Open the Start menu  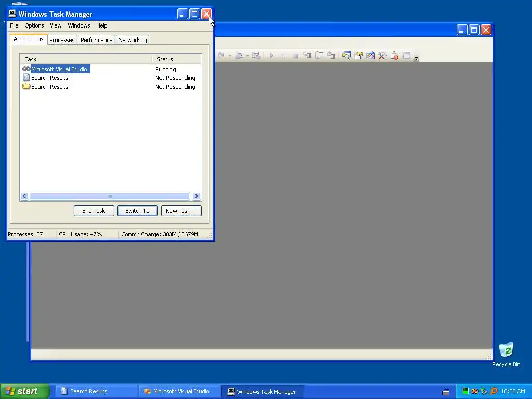(25, 391)
